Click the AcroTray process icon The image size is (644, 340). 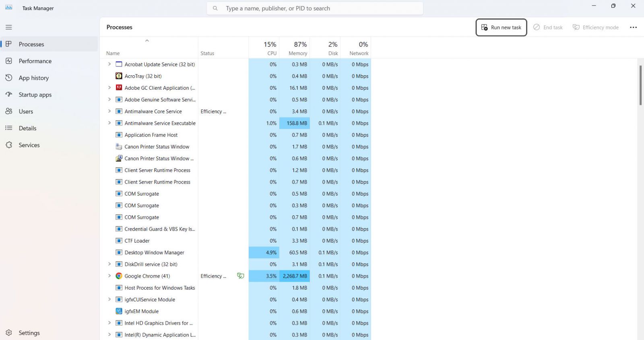(x=119, y=76)
